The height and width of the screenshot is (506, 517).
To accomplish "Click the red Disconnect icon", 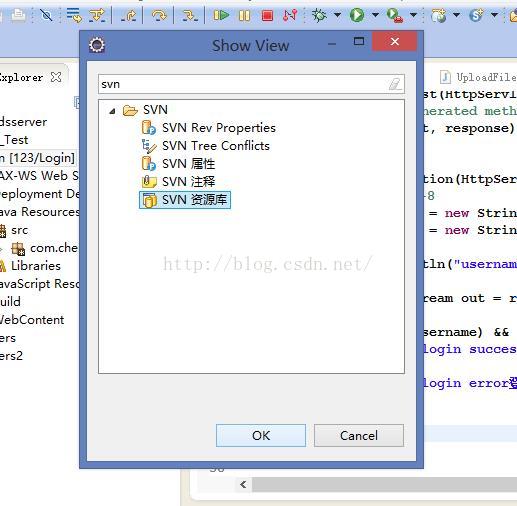I will coord(290,15).
